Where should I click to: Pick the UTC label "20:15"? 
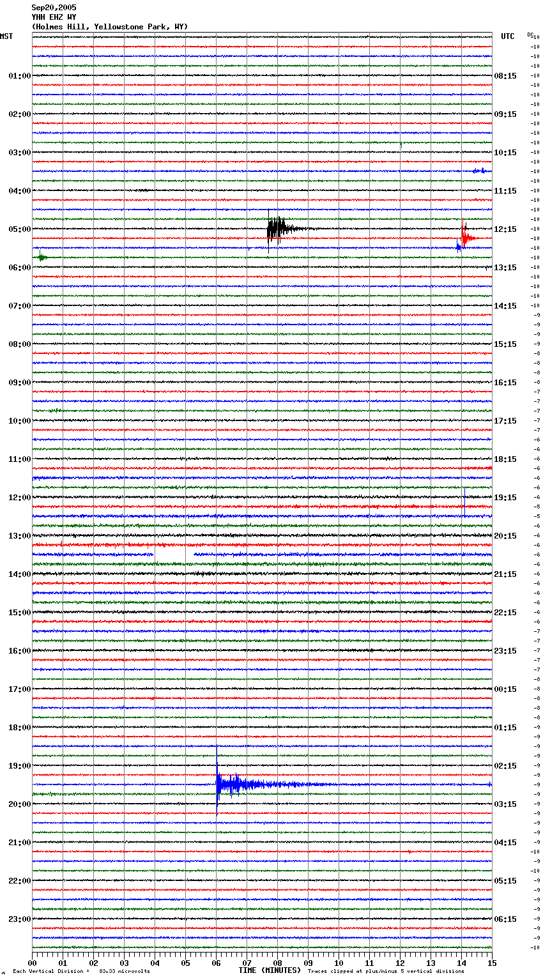[x=505, y=536]
